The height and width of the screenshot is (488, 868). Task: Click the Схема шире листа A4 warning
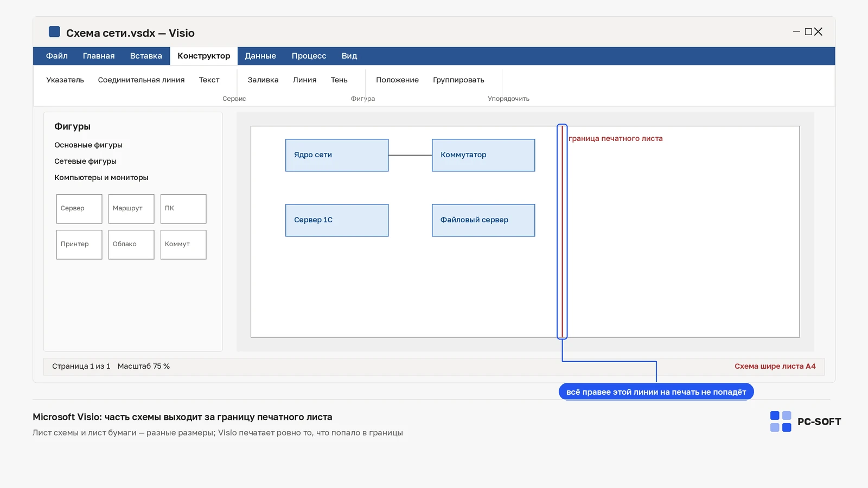click(775, 366)
